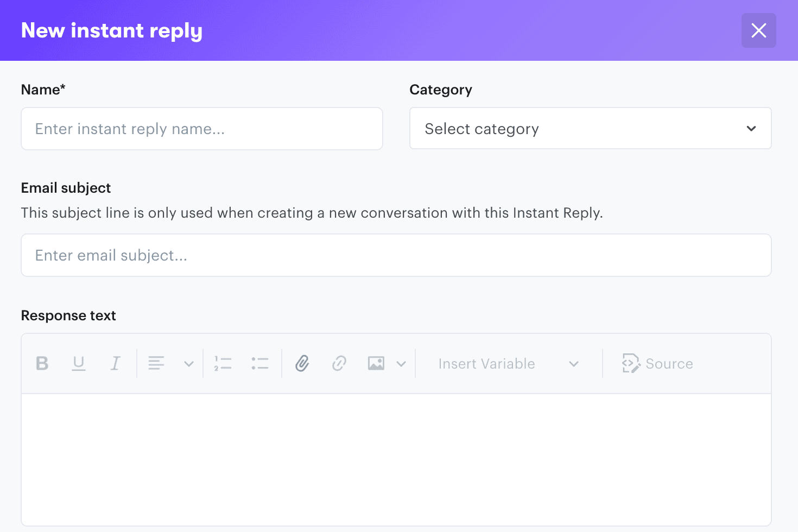The height and width of the screenshot is (532, 798).
Task: Click the email subject input field
Action: tap(396, 255)
